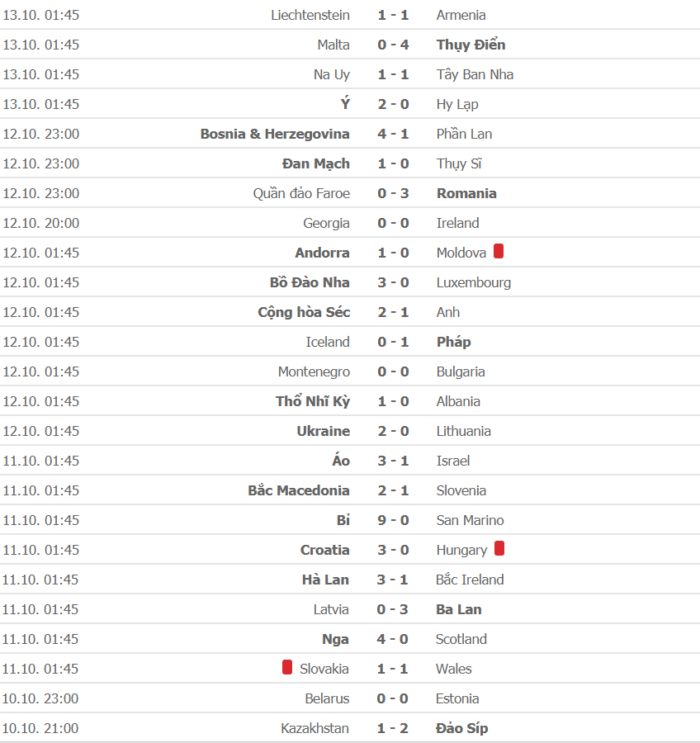Click the Ukraine vs Lithuania 2 - 0 score
Image resolution: width=700 pixels, height=743 pixels.
[x=393, y=431]
